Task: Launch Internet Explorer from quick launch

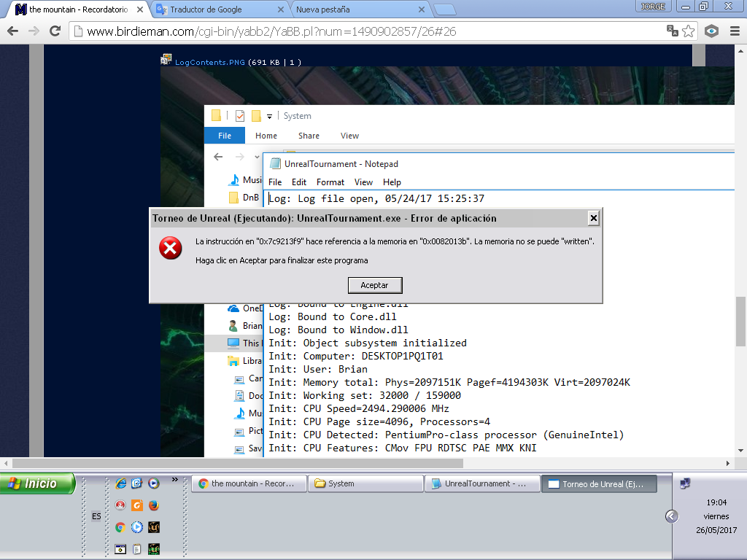Action: click(120, 483)
